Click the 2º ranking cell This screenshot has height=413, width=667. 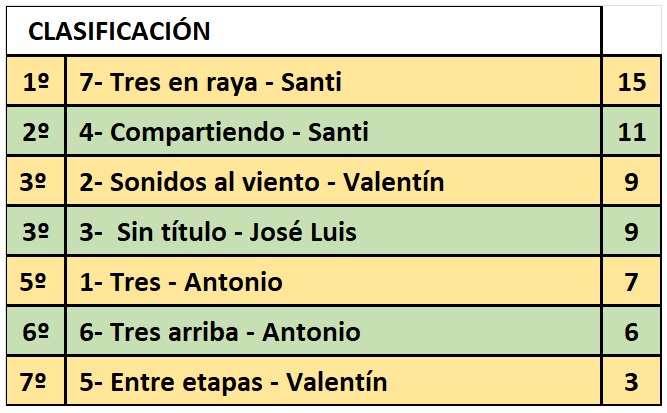[35, 132]
